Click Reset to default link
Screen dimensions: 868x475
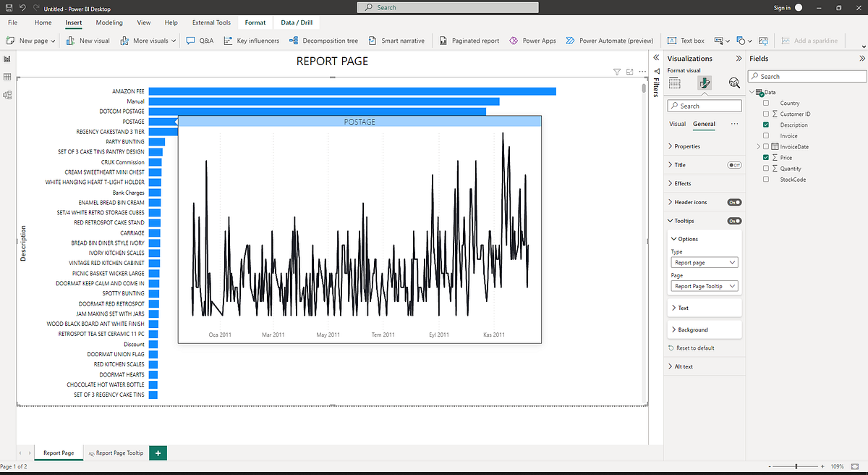(694, 348)
